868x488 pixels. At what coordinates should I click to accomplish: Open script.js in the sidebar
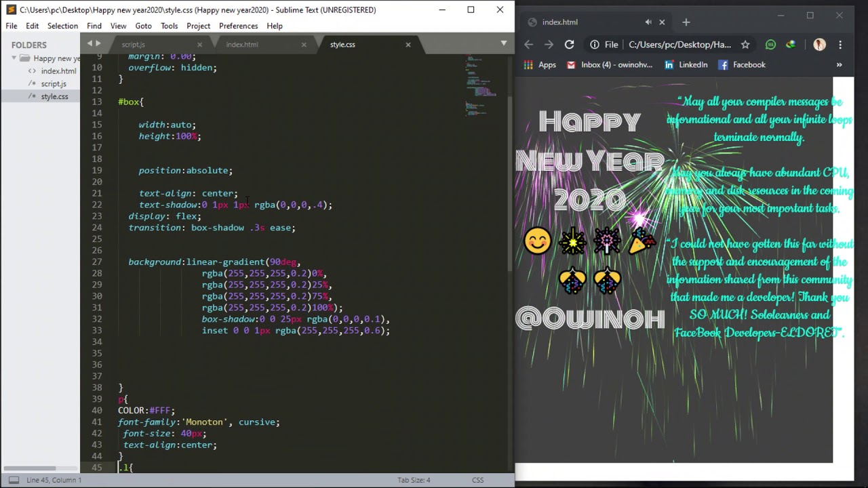[54, 84]
